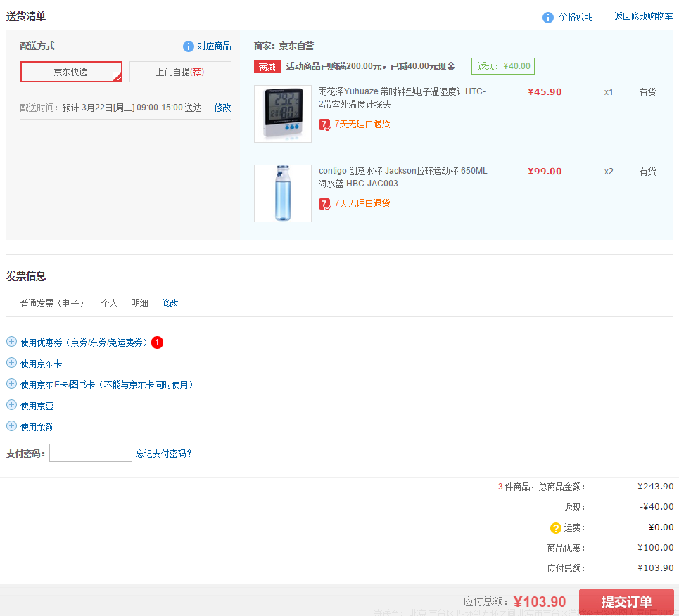Open the contigo Jackson bottle product title
The image size is (679, 616).
click(x=402, y=177)
